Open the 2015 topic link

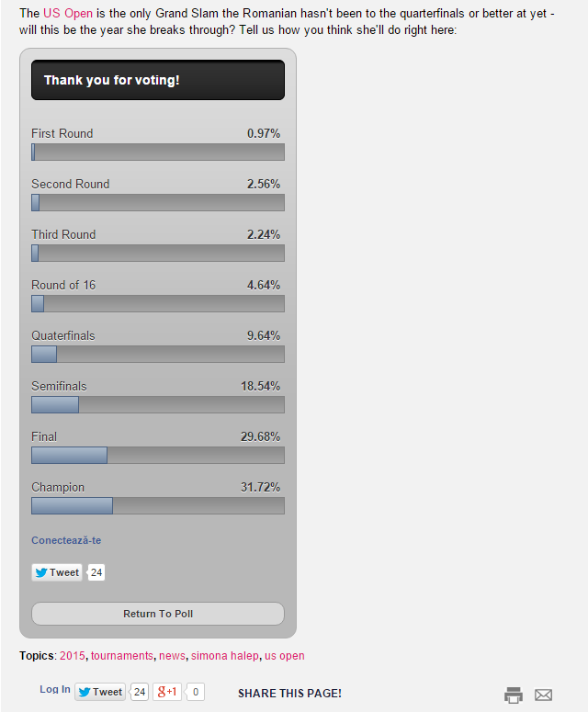(x=73, y=656)
